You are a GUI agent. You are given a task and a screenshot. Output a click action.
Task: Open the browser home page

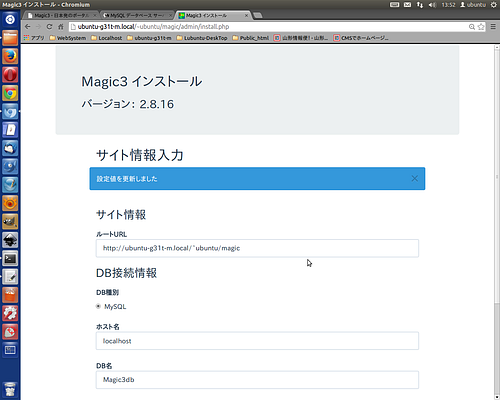60,27
